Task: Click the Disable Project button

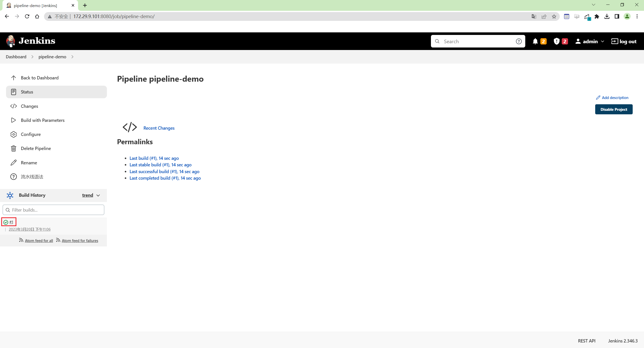Action: point(614,109)
